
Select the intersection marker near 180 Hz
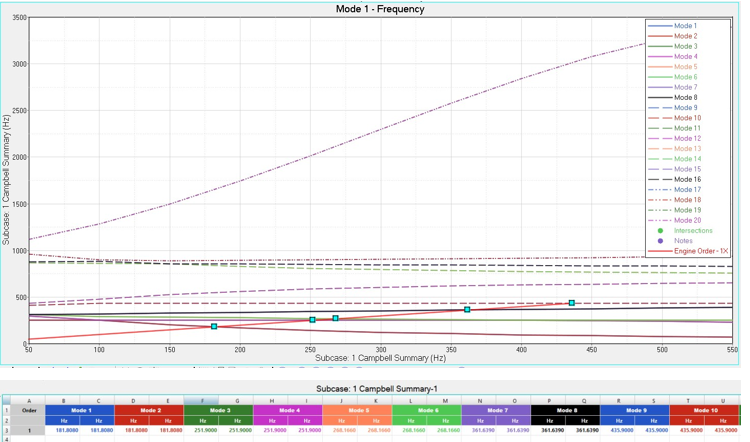[x=214, y=327]
